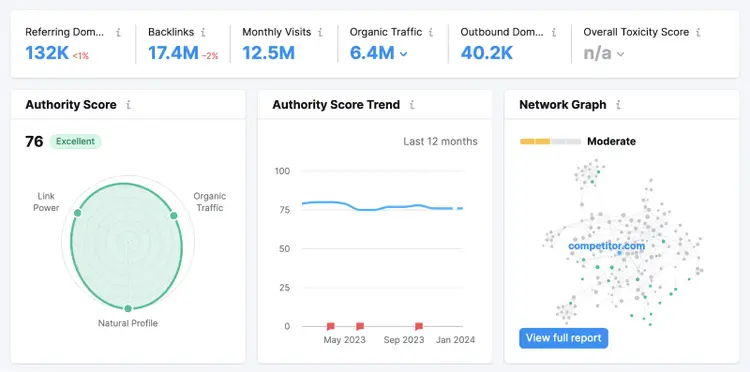Click the red flag marker at Sep 2023
The height and width of the screenshot is (372, 750).
click(419, 326)
